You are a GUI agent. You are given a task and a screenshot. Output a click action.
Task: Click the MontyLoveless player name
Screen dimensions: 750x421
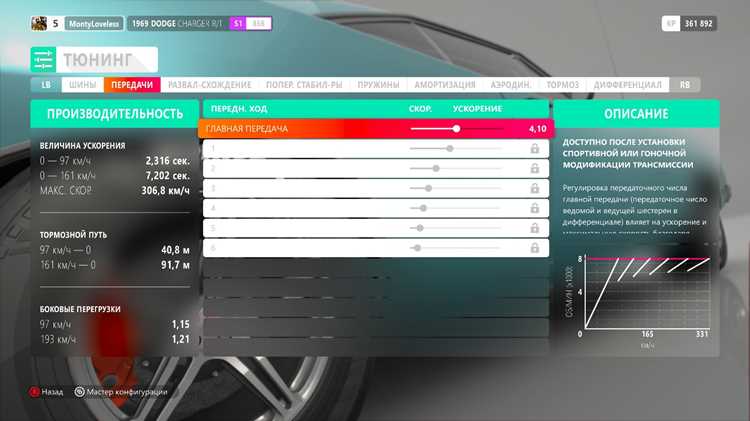point(94,23)
